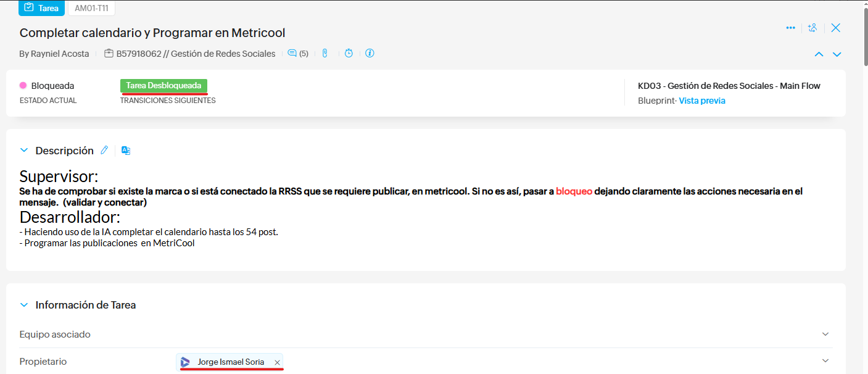Collapse the Descripción section

click(24, 150)
